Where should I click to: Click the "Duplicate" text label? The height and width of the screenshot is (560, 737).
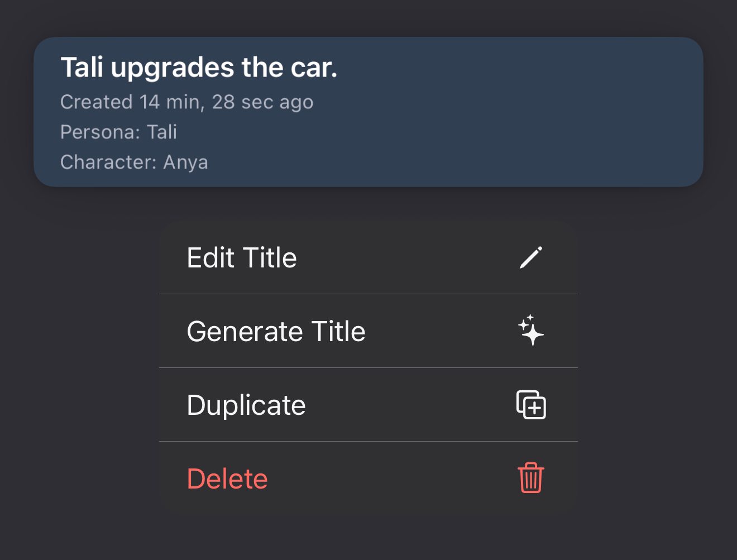click(x=246, y=406)
